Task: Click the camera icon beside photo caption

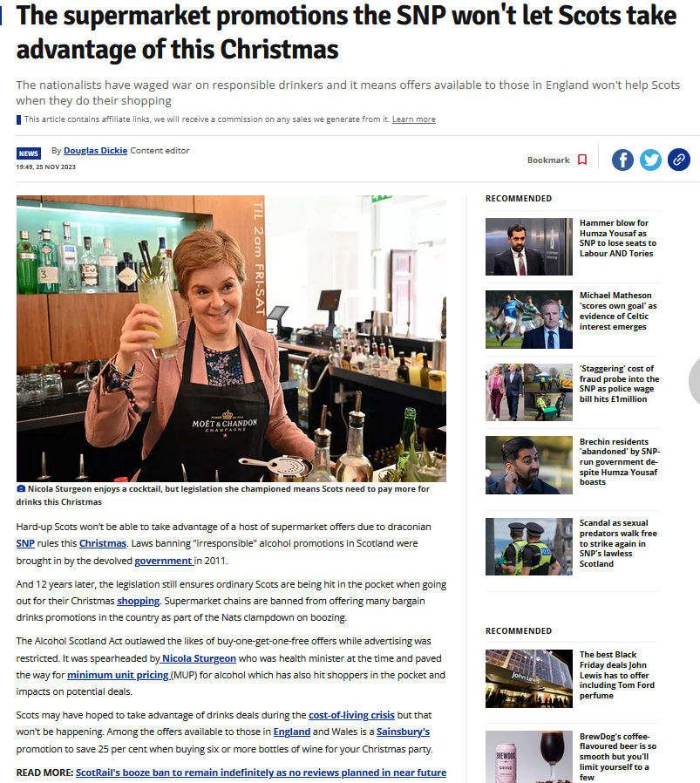Action: (x=20, y=489)
